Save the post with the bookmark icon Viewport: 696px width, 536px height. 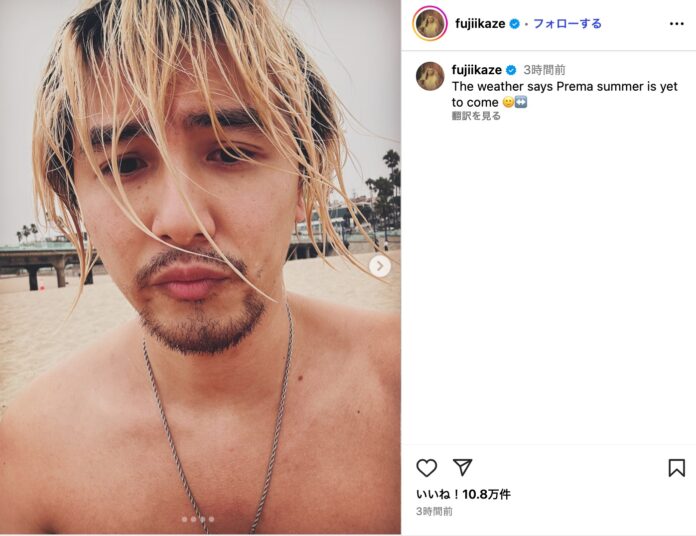click(676, 468)
